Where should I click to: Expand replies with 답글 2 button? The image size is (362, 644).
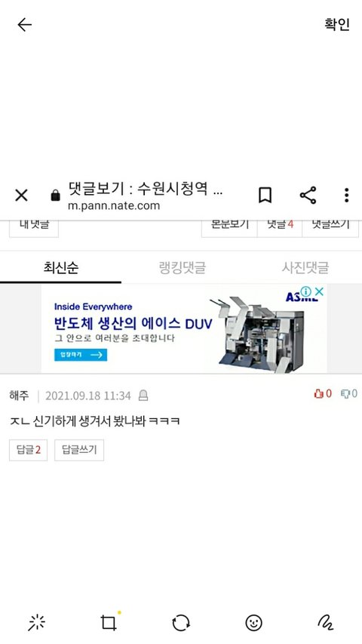[29, 450]
